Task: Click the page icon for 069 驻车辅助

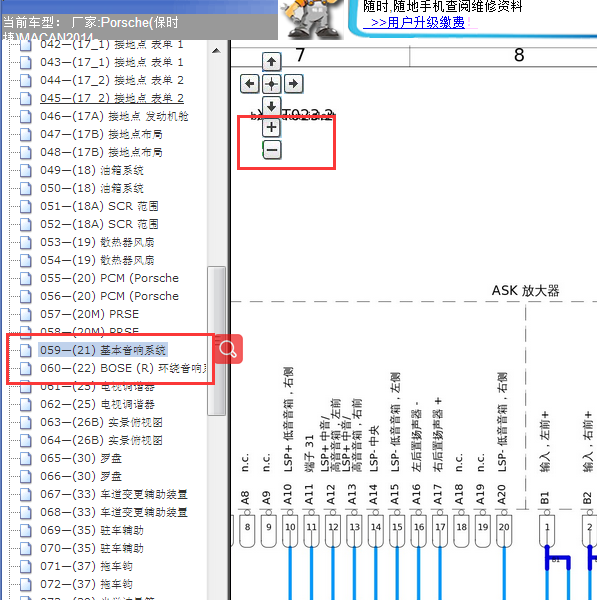Action: click(26, 530)
